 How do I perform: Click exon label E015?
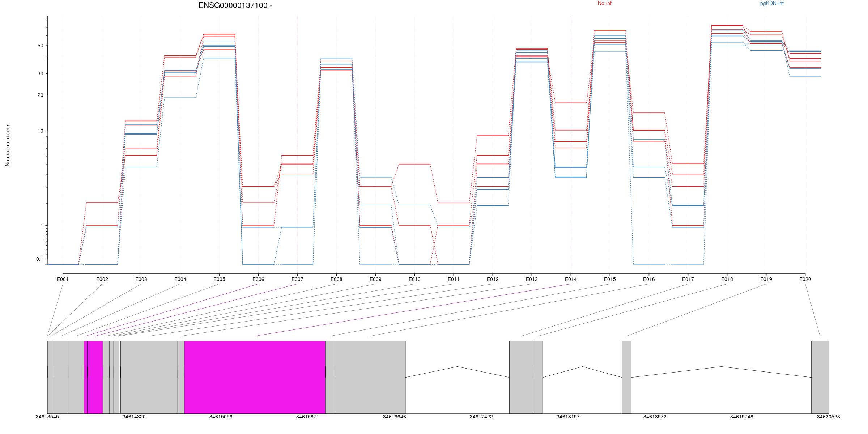pos(610,279)
